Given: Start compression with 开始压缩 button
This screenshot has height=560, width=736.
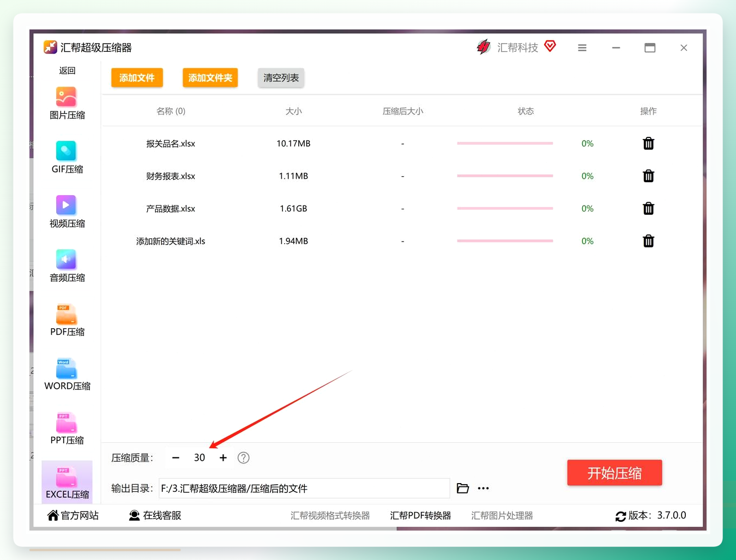Looking at the screenshot, I should [x=614, y=473].
